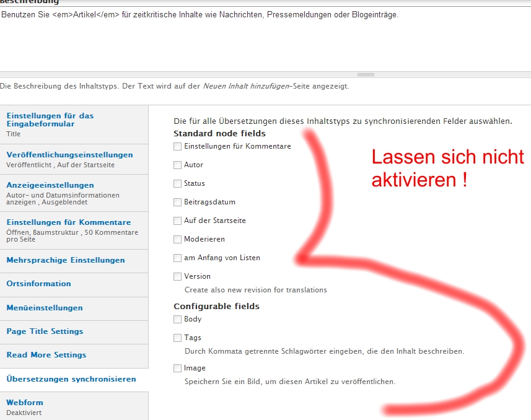This screenshot has height=420, width=531.
Task: Enable the 'Auf der Startseite' checkbox
Action: 178,221
